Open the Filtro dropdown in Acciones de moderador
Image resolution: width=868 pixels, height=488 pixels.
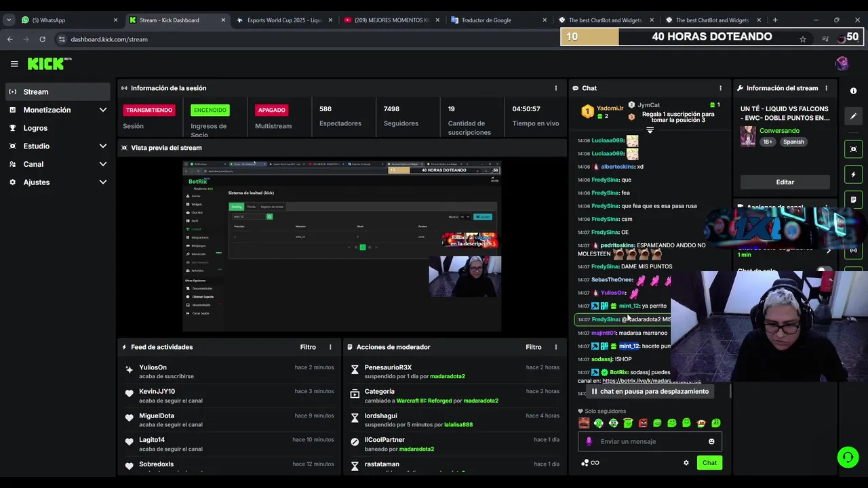[x=534, y=347]
